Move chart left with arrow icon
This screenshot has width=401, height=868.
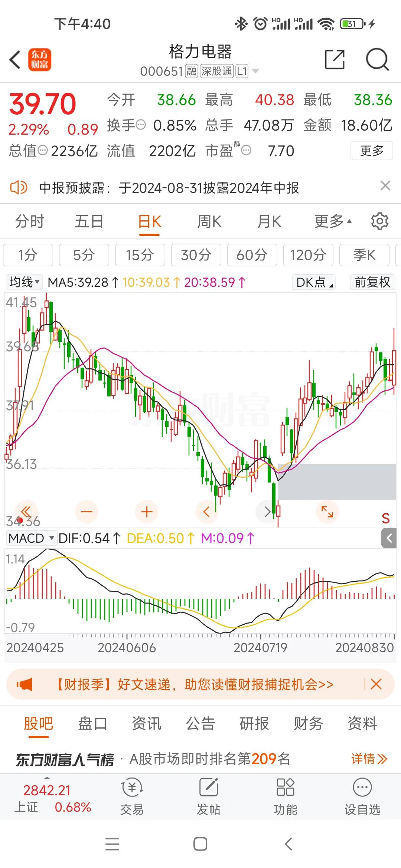pyautogui.click(x=207, y=512)
